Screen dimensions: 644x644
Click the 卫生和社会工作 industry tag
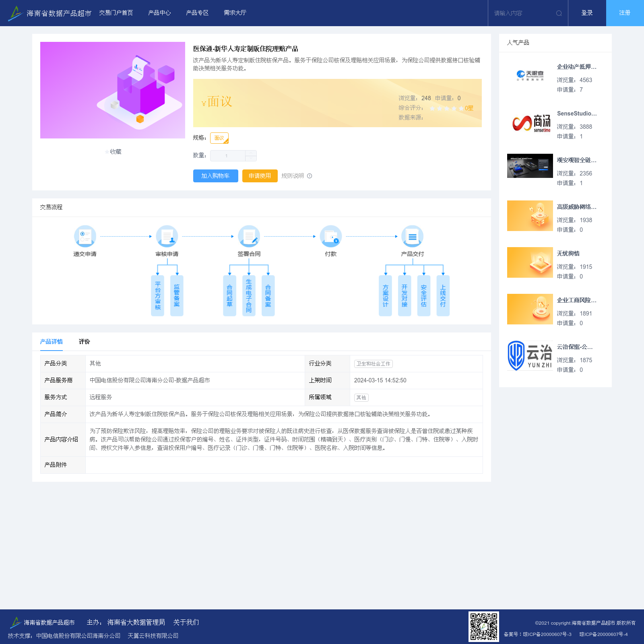point(374,364)
